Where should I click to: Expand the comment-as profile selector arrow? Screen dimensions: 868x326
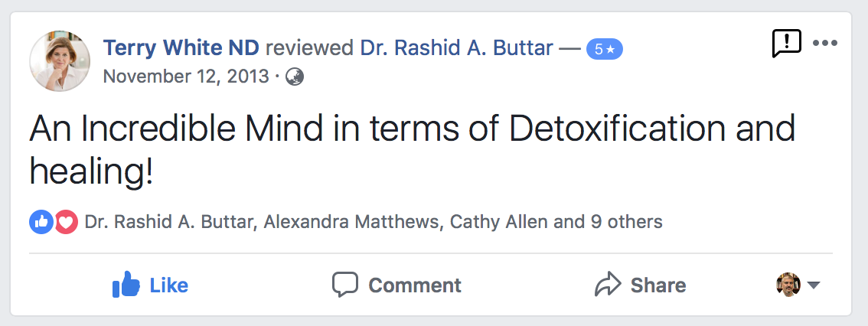814,285
